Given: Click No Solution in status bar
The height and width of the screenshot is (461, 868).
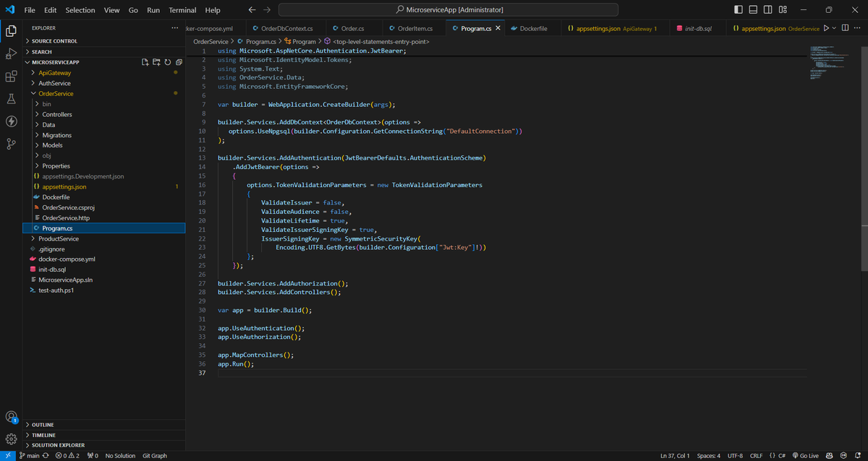Looking at the screenshot, I should pyautogui.click(x=120, y=456).
